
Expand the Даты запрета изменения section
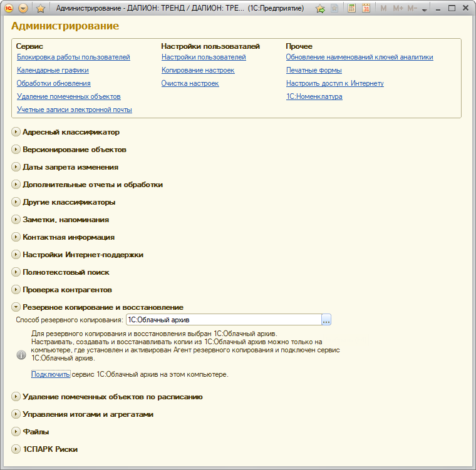click(16, 167)
